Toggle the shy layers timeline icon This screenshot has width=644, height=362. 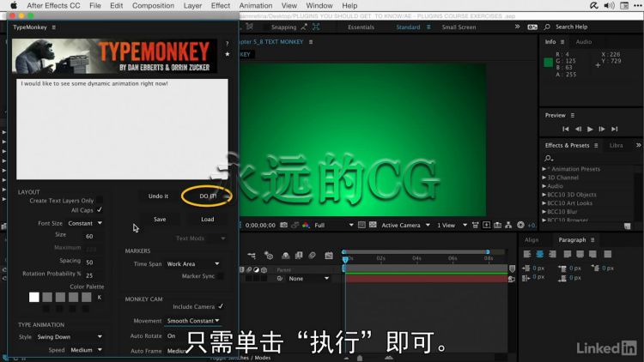286,256
